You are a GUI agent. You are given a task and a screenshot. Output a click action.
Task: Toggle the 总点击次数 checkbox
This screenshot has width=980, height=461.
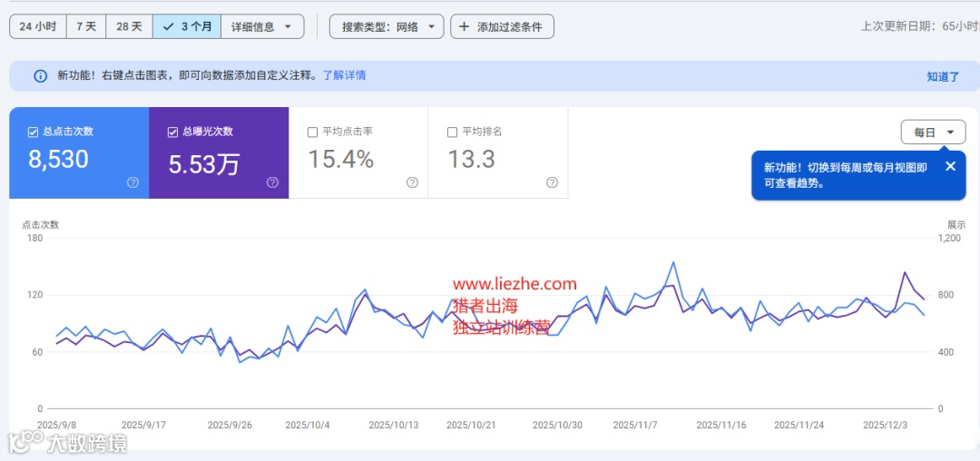[x=34, y=132]
